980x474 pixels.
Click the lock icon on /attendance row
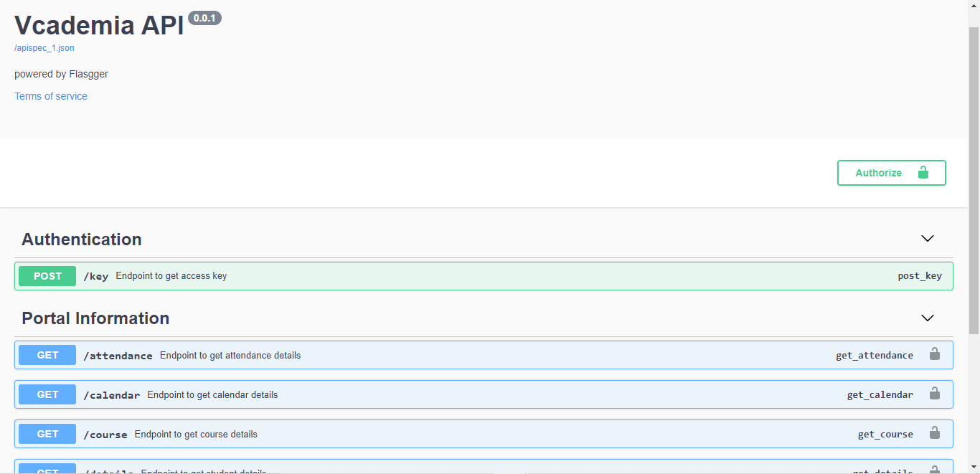(934, 354)
